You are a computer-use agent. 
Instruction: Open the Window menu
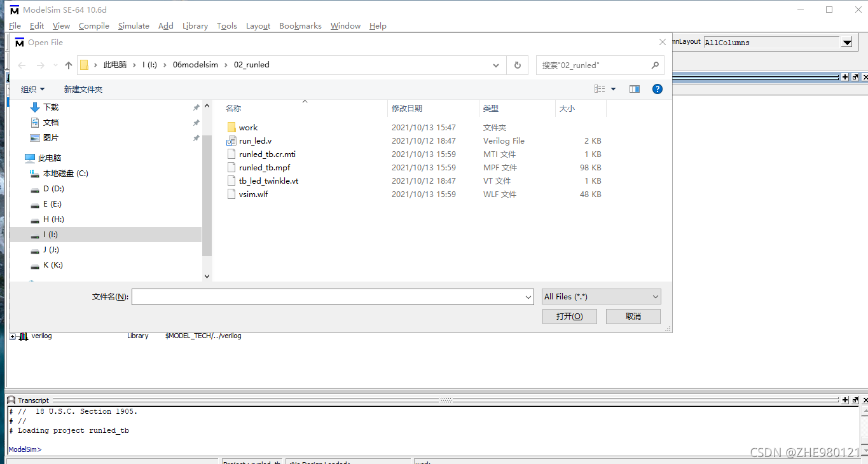point(345,26)
